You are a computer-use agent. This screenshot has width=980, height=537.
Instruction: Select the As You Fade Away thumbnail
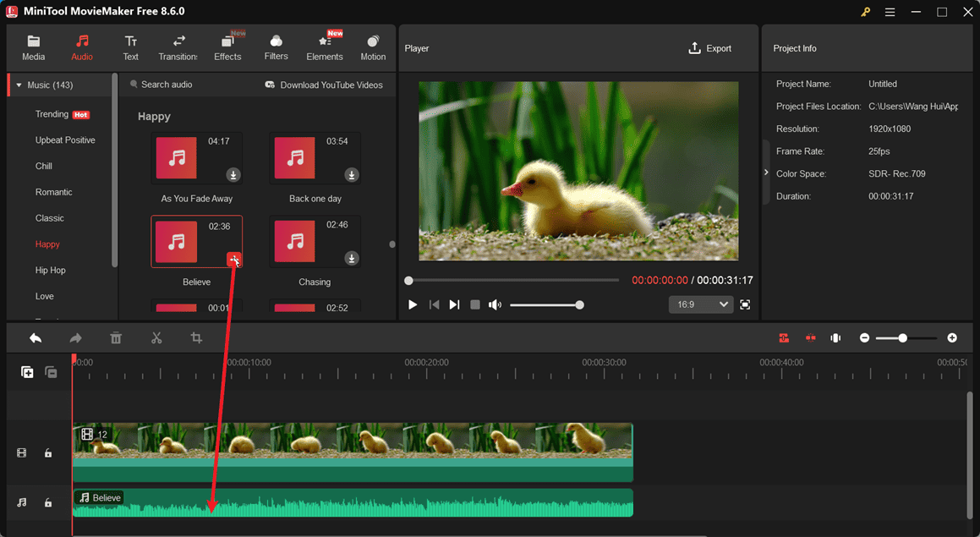click(x=196, y=158)
